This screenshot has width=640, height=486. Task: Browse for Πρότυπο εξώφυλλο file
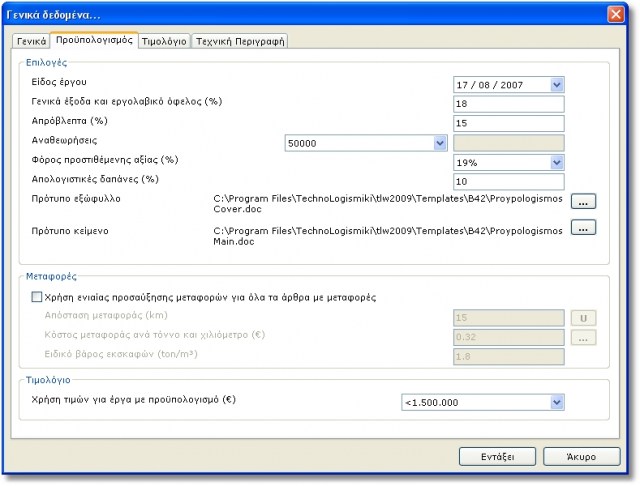(583, 201)
